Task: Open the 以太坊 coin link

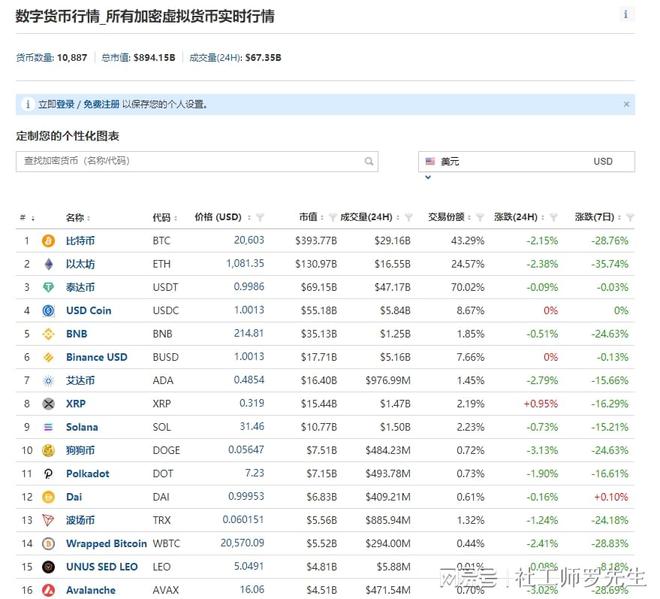Action: pos(80,264)
